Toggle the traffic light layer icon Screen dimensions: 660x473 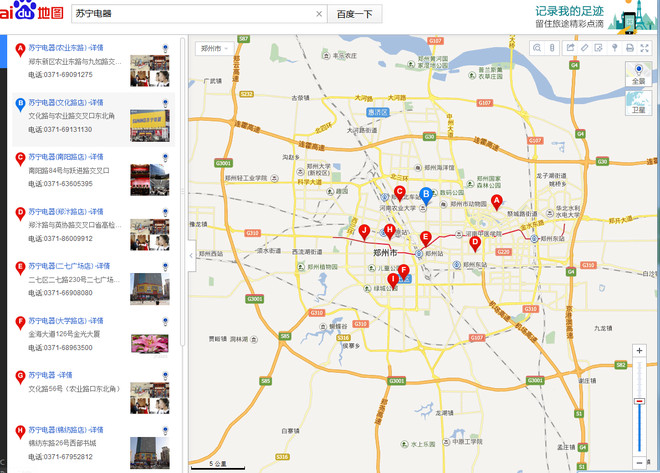point(552,48)
